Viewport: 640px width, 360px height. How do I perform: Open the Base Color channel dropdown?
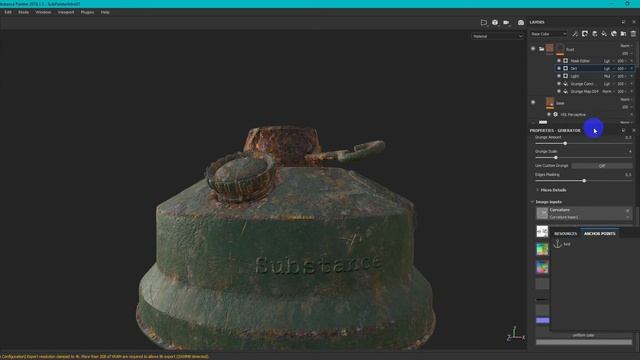tap(549, 34)
